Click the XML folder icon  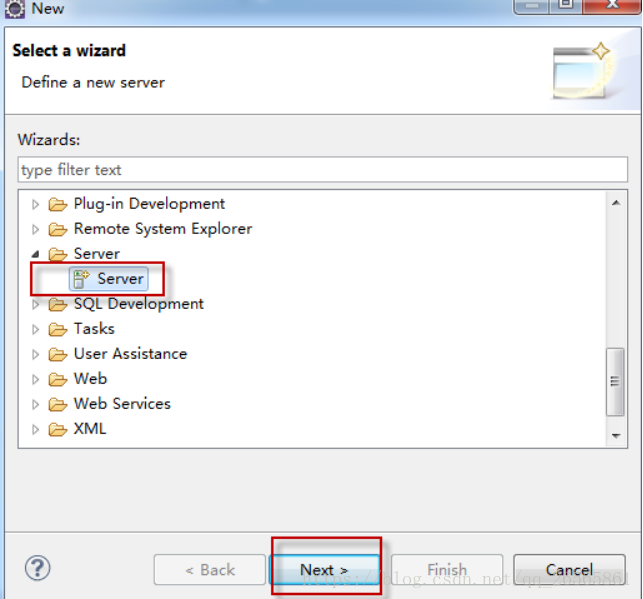pos(57,429)
